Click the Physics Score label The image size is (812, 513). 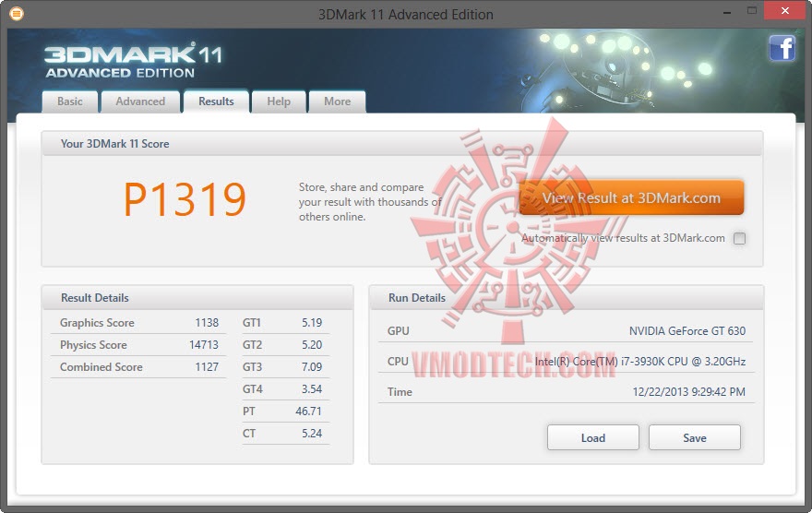pyautogui.click(x=93, y=345)
